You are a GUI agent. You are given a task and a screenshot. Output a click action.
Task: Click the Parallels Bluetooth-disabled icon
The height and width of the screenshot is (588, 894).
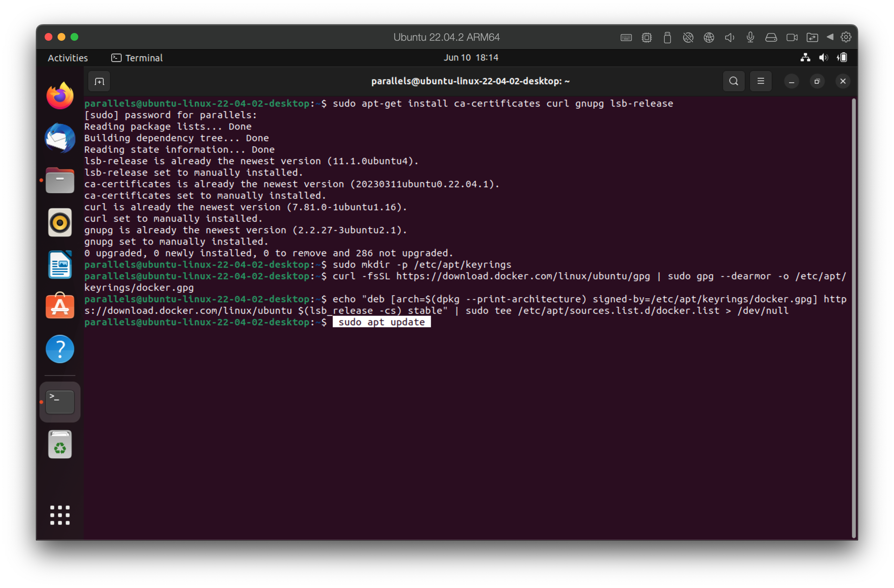(688, 37)
